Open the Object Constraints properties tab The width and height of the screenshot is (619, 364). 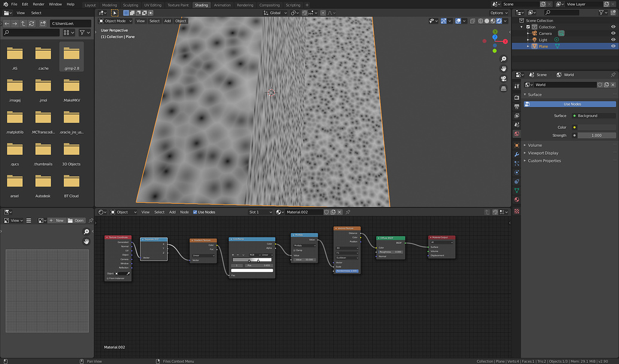[517, 182]
